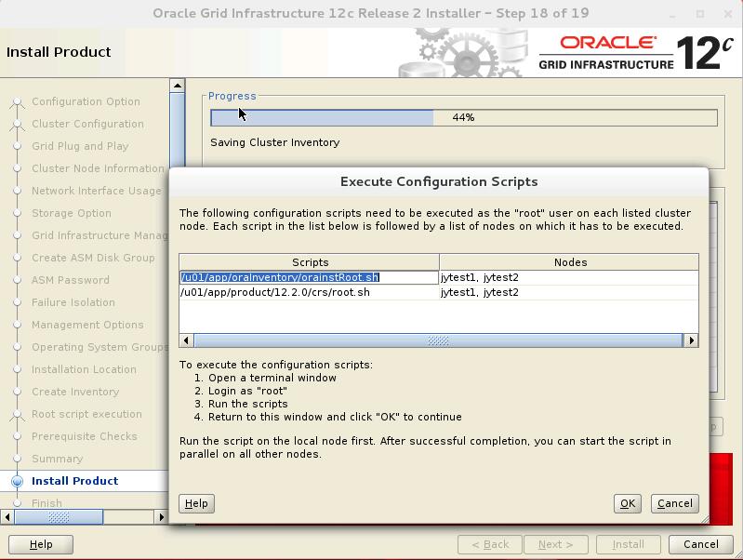Select Failure Isolation step
Viewport: 743px width, 560px height.
pyautogui.click(x=73, y=302)
